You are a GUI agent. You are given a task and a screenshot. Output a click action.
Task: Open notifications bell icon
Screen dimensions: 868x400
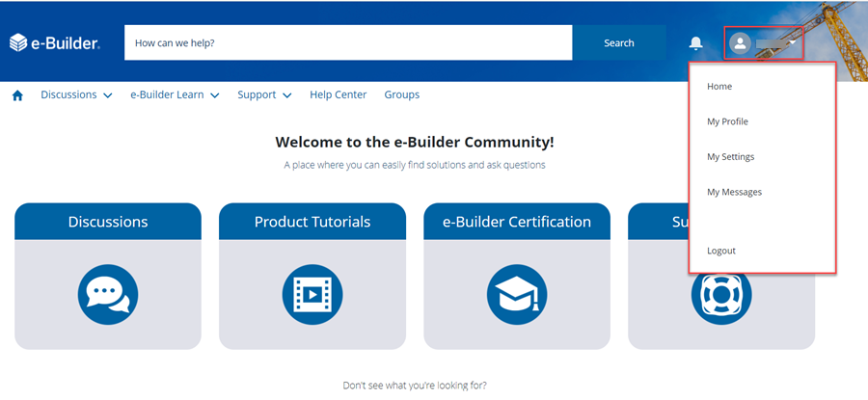click(695, 42)
